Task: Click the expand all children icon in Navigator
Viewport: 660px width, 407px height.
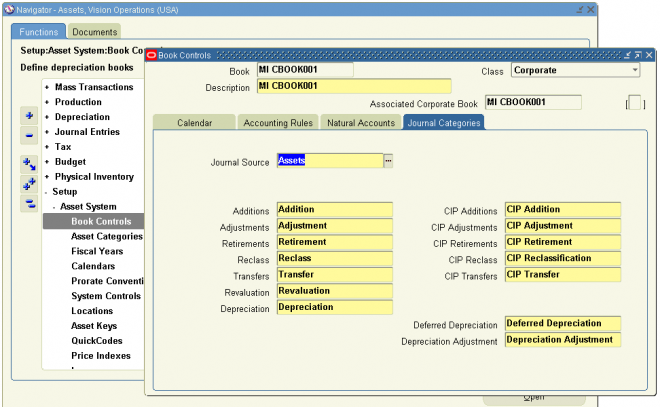Action: point(29,164)
